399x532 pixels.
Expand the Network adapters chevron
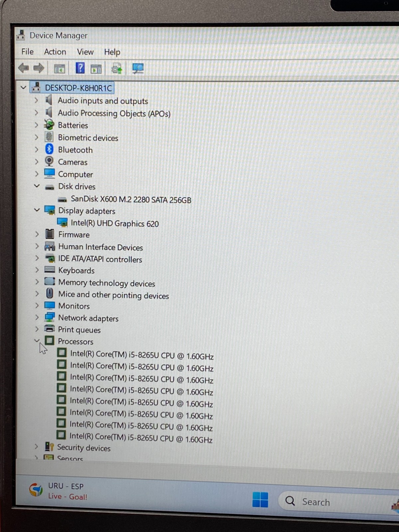pyautogui.click(x=37, y=318)
